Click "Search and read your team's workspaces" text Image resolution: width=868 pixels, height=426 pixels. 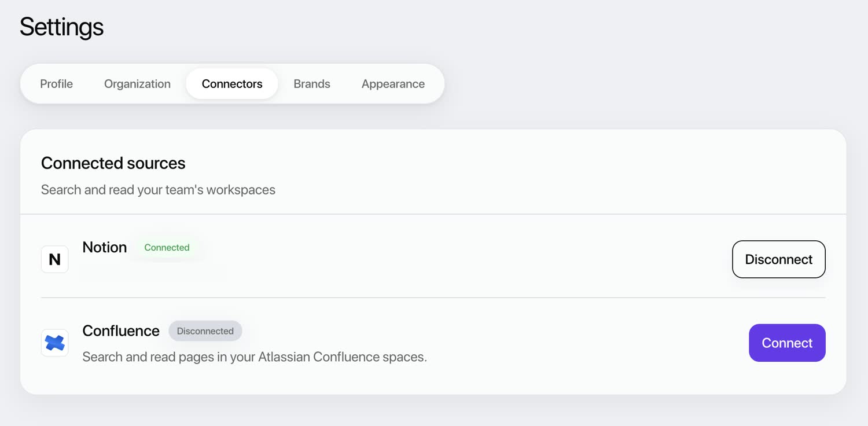point(158,190)
